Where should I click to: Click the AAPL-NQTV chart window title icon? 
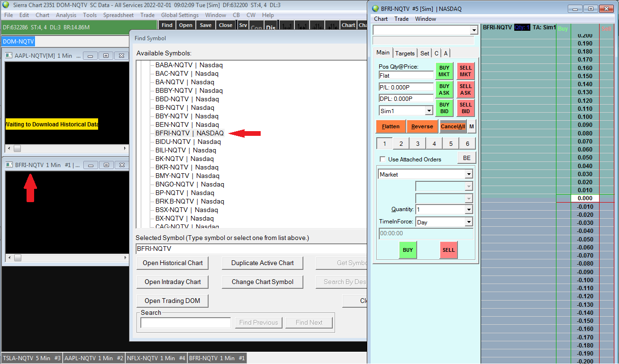[9, 56]
